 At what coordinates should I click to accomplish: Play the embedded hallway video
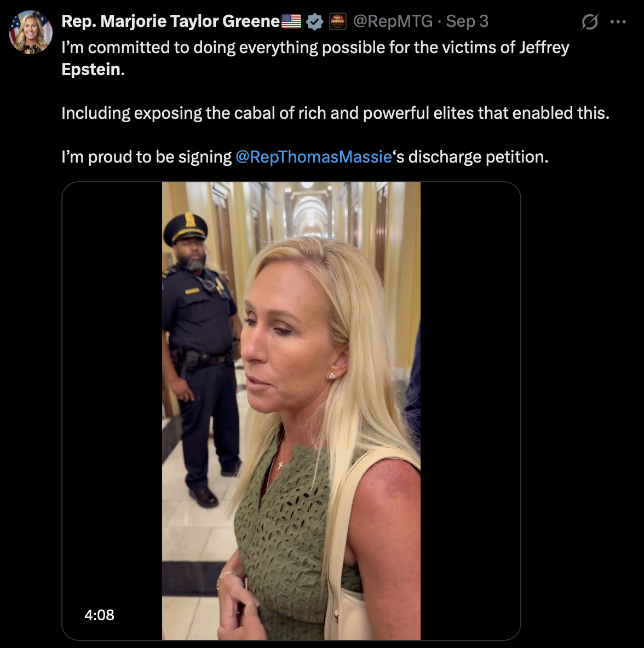(291, 410)
